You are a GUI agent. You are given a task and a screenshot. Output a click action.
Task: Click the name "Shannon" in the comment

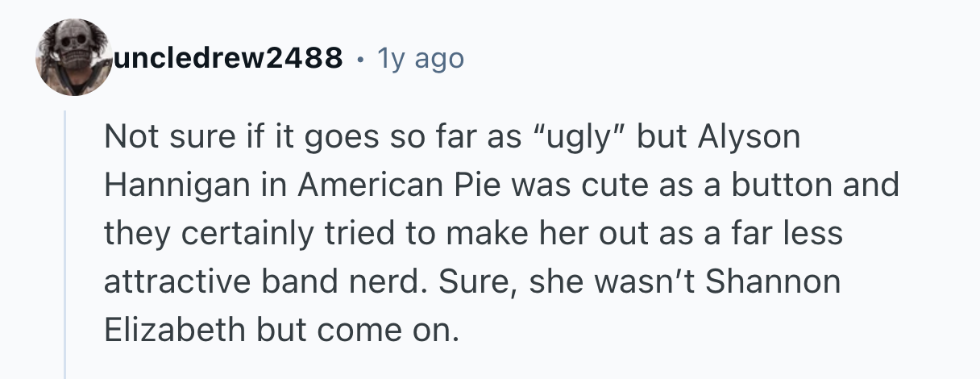point(771,282)
